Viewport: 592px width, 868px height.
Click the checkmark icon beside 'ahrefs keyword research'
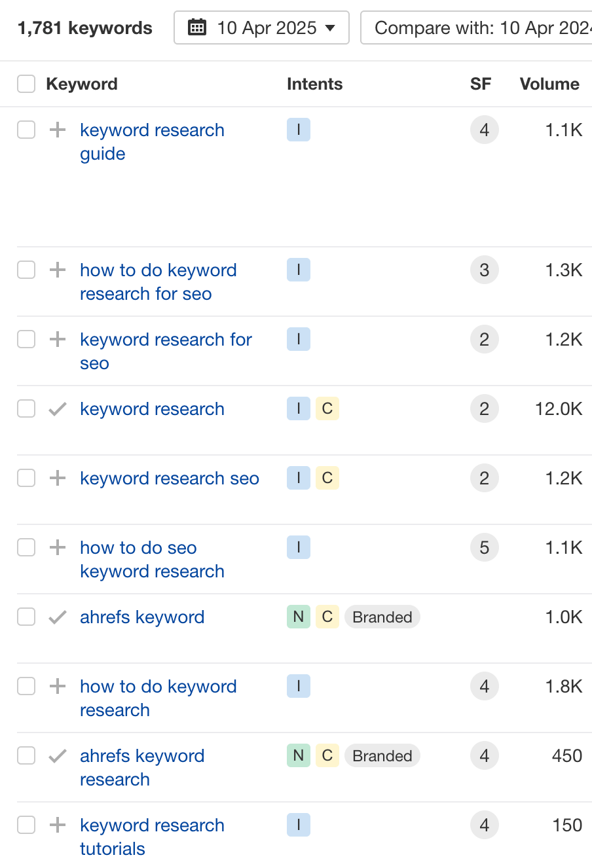pos(58,755)
